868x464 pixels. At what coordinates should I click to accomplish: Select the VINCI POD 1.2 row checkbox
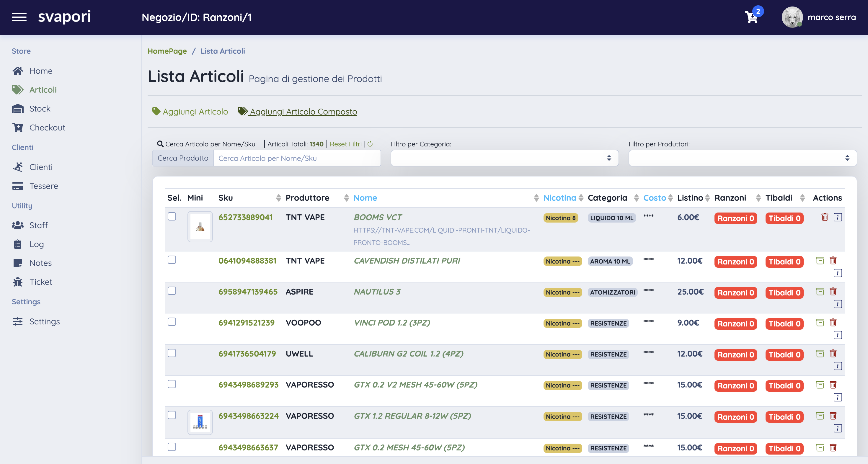172,322
